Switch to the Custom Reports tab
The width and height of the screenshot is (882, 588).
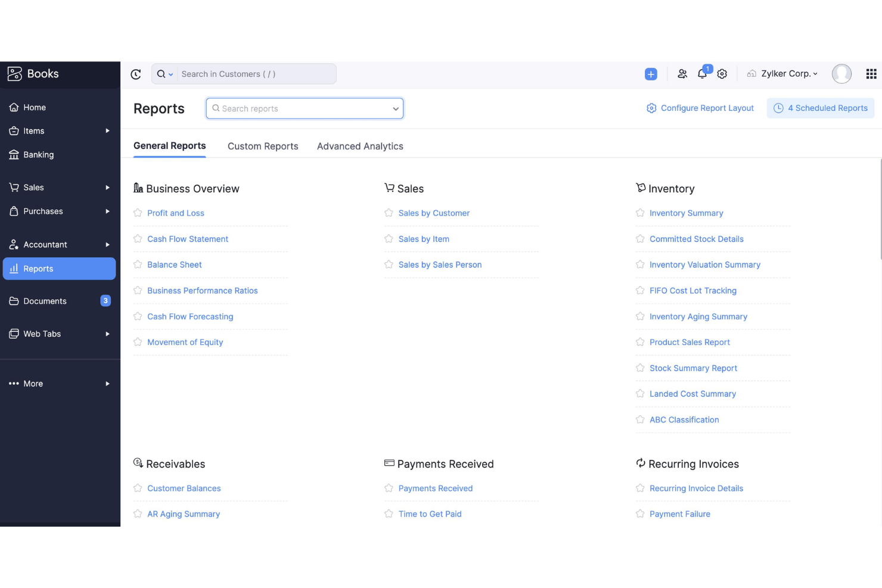[x=263, y=147]
